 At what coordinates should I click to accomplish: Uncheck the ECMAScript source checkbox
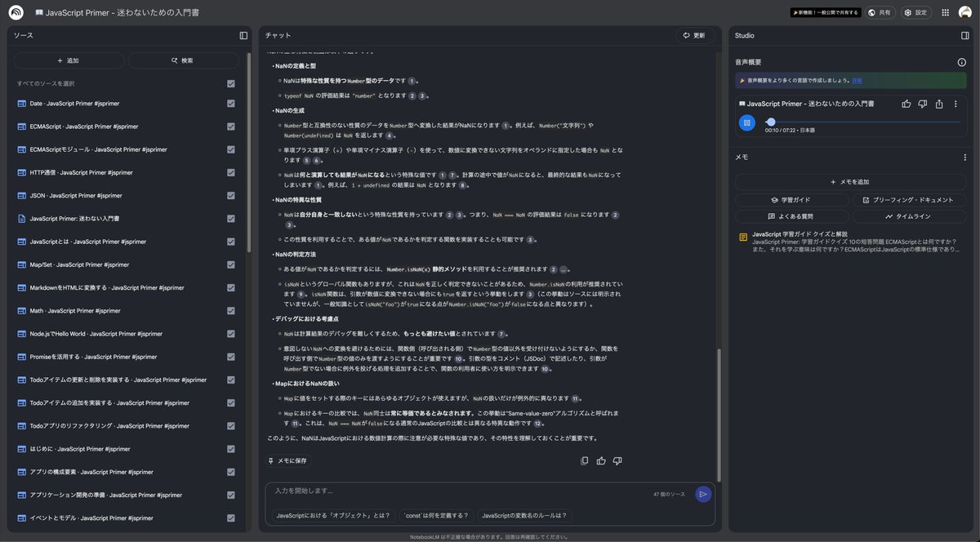coord(231,127)
